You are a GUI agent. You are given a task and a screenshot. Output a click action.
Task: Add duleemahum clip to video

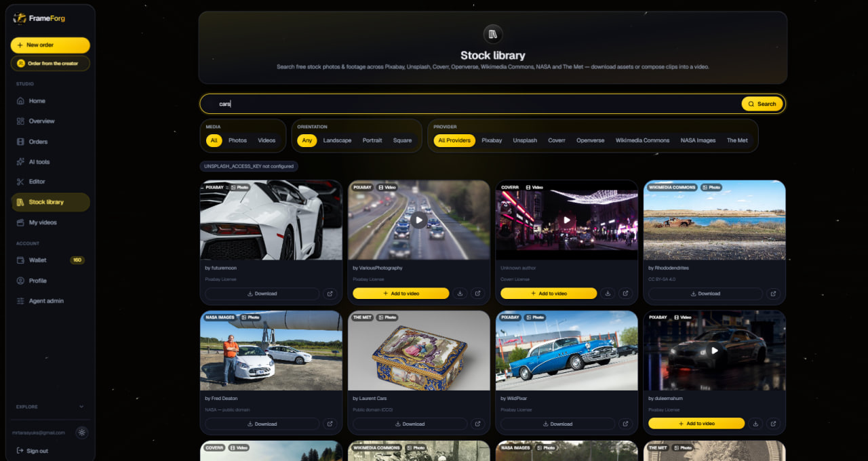696,423
